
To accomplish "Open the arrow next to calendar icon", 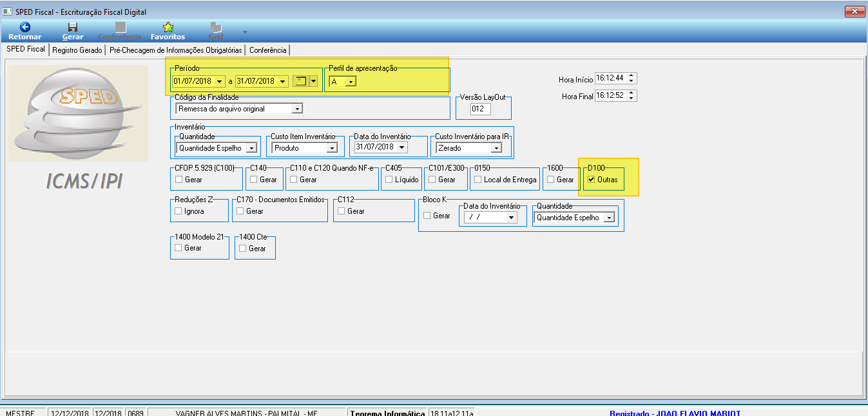I will [313, 81].
